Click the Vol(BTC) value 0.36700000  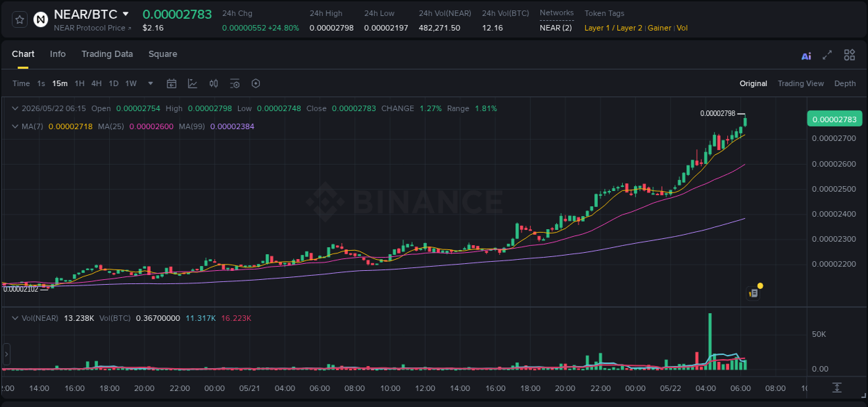tap(158, 318)
